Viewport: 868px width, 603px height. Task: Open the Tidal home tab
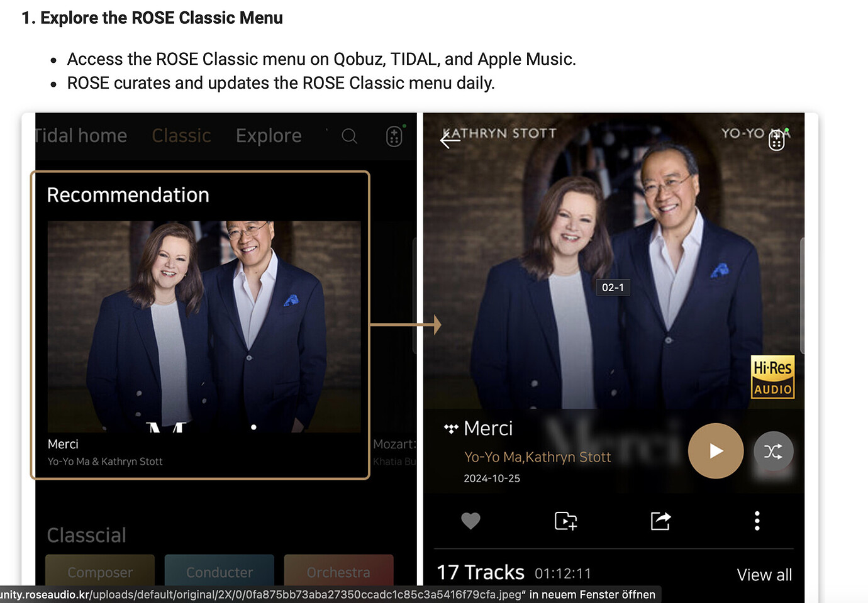[81, 136]
